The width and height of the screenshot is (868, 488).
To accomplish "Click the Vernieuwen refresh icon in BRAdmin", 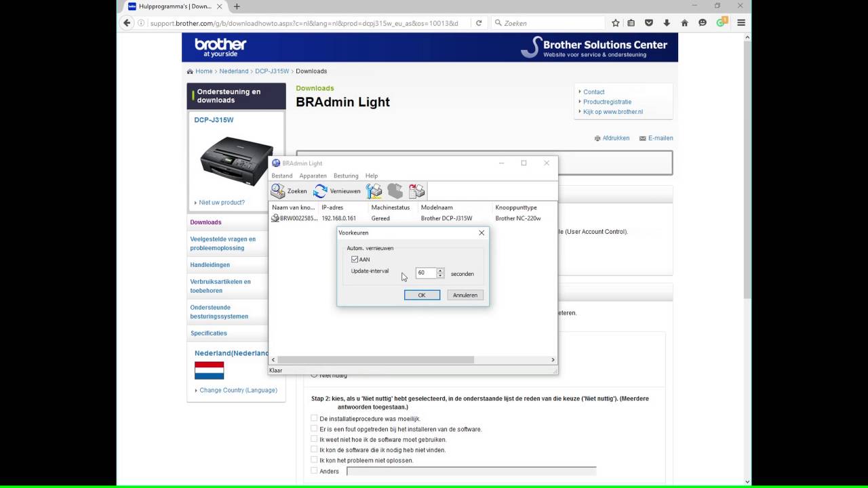I will [x=320, y=191].
